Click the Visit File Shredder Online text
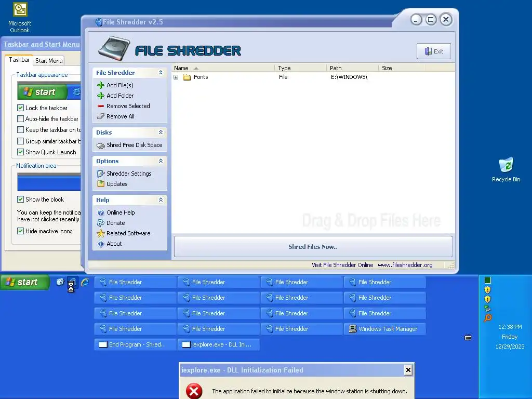 click(x=342, y=265)
